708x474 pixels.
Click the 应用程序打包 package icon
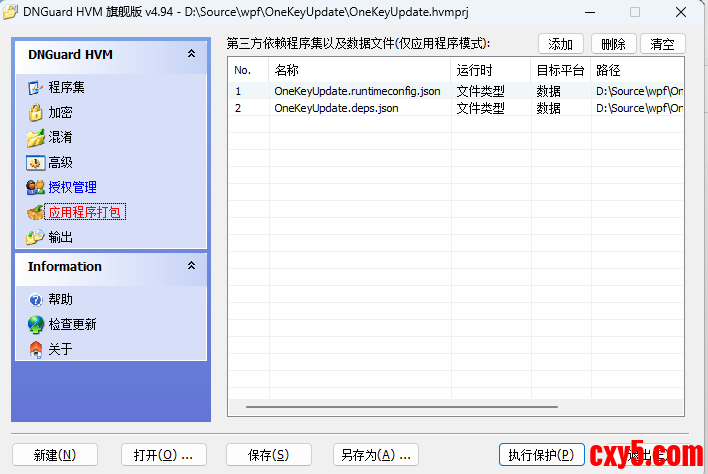tap(35, 212)
